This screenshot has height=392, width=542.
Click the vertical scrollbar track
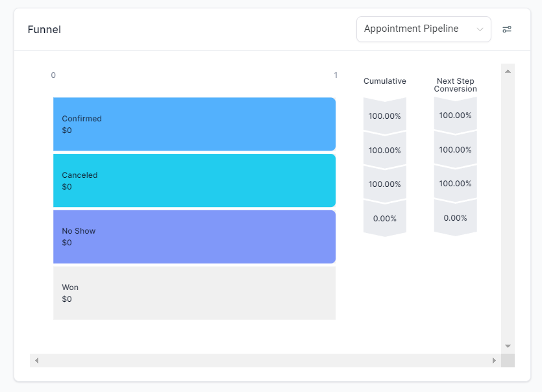(x=508, y=209)
